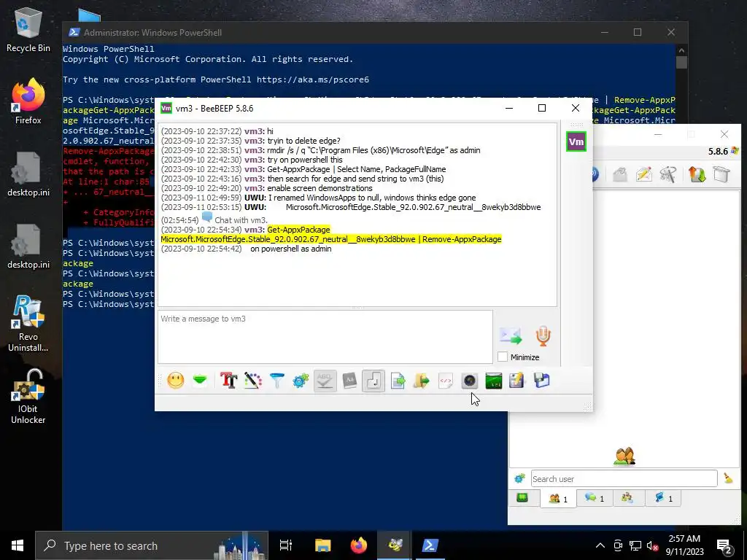Click the muted speaker volume tray icon

point(653,545)
